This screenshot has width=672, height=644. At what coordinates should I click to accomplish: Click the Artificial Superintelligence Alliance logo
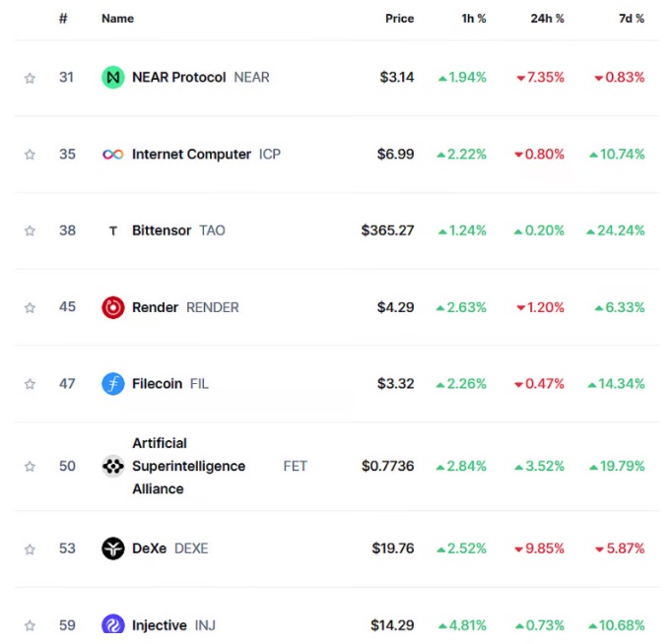113,466
